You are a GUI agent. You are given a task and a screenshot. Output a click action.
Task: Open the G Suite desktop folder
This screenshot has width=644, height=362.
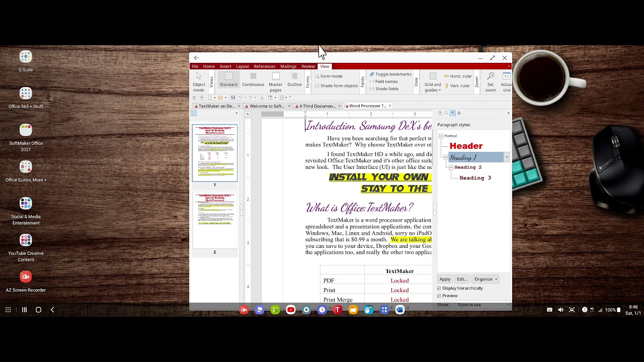click(x=26, y=61)
